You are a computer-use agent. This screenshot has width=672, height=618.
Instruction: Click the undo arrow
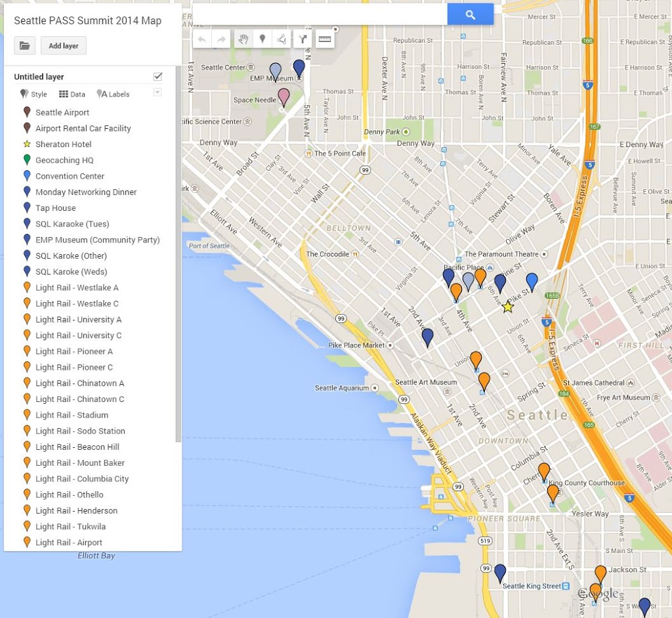(202, 39)
